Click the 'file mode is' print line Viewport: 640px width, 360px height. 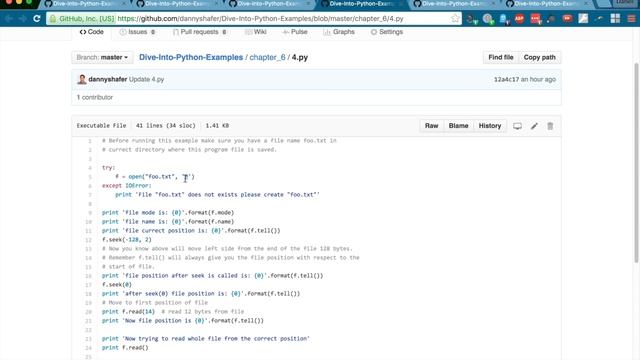point(168,213)
